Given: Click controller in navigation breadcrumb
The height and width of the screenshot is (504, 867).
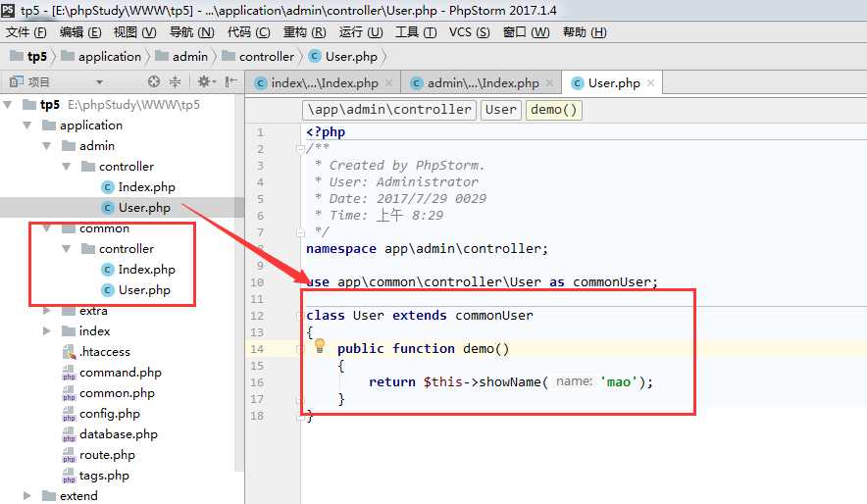Looking at the screenshot, I should (x=258, y=56).
